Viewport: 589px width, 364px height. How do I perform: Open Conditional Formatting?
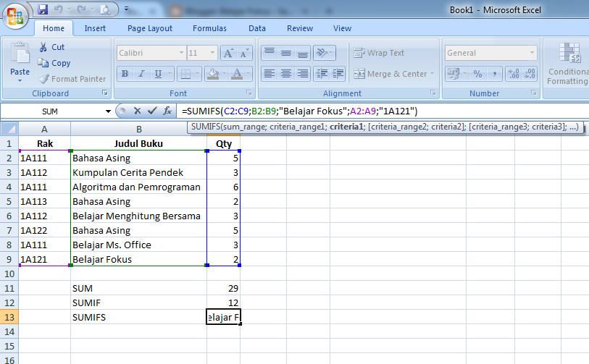[x=568, y=64]
